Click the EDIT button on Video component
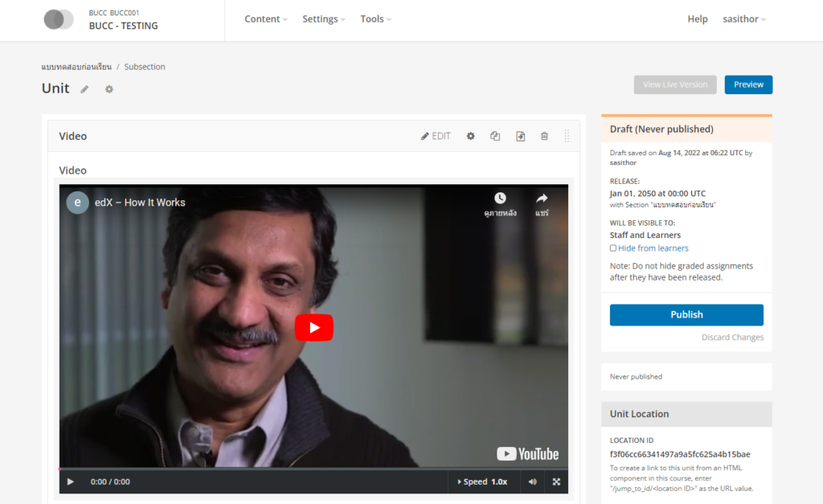Viewport: 823px width, 504px height. coord(436,136)
